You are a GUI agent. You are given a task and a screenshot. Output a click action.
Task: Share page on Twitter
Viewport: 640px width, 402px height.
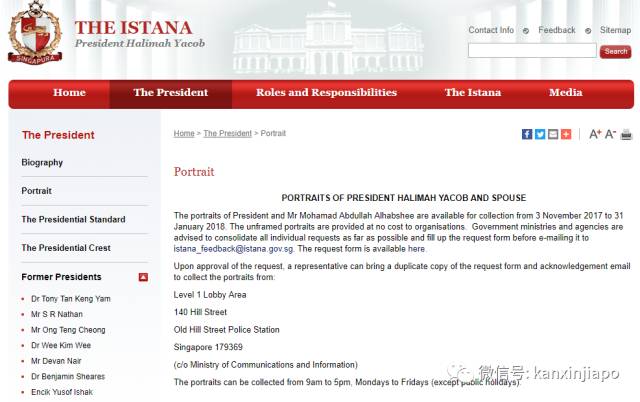[540, 134]
